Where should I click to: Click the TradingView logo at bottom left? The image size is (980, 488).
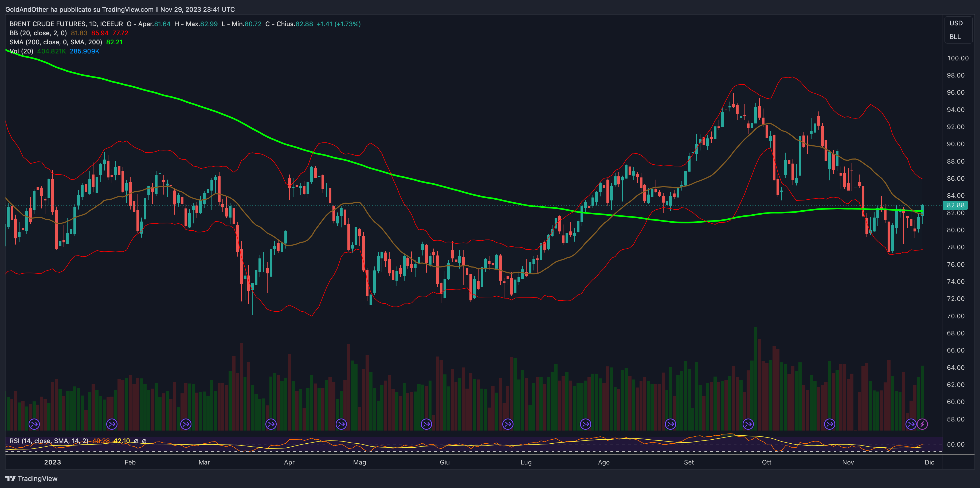click(x=32, y=478)
